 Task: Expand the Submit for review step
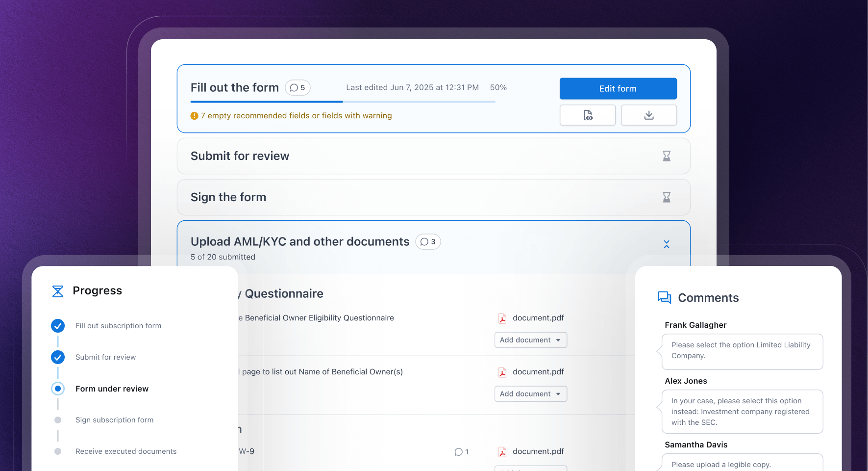[x=434, y=156]
